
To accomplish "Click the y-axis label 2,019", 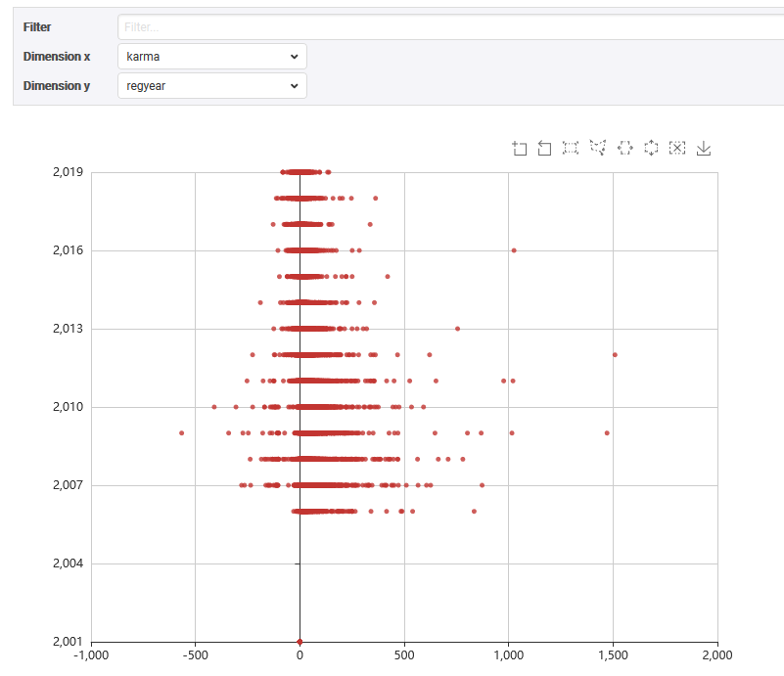I will tap(68, 172).
